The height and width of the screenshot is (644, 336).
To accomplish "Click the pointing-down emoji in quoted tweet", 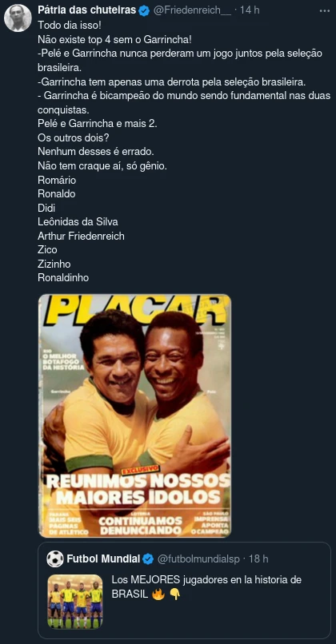I will [174, 594].
